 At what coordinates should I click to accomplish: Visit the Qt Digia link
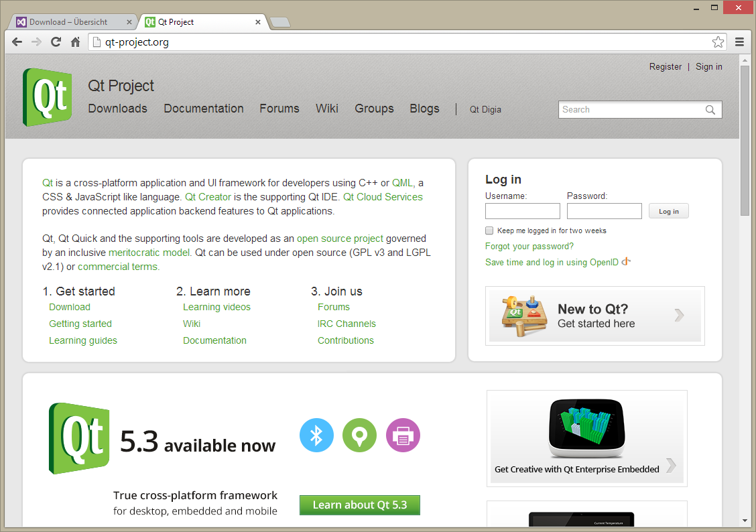pyautogui.click(x=485, y=109)
